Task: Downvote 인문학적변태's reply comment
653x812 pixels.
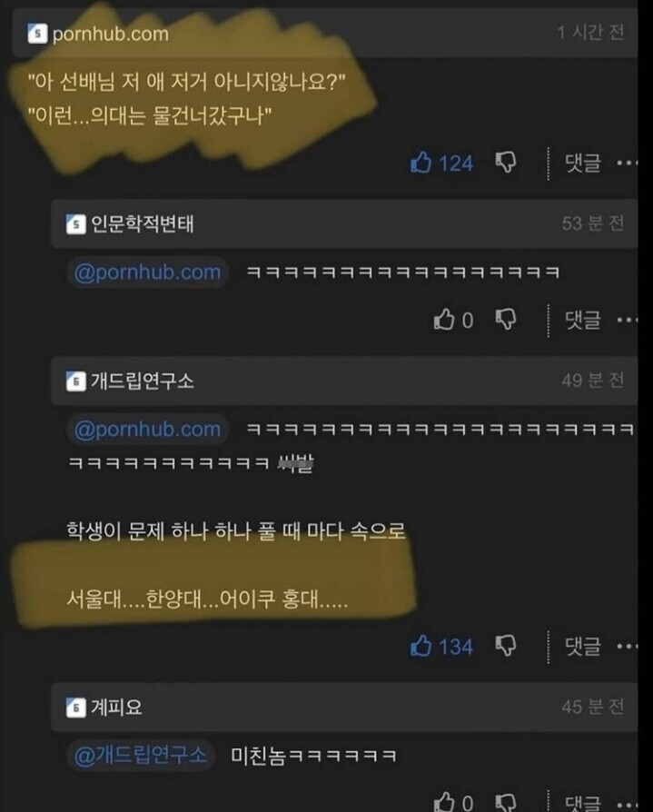Action: pyautogui.click(x=506, y=320)
